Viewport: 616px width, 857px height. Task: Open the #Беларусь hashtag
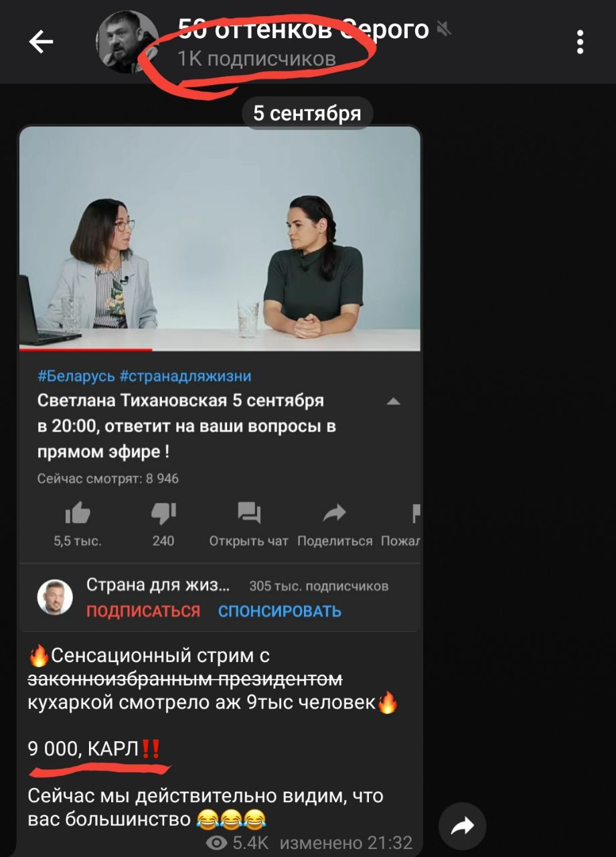[76, 376]
